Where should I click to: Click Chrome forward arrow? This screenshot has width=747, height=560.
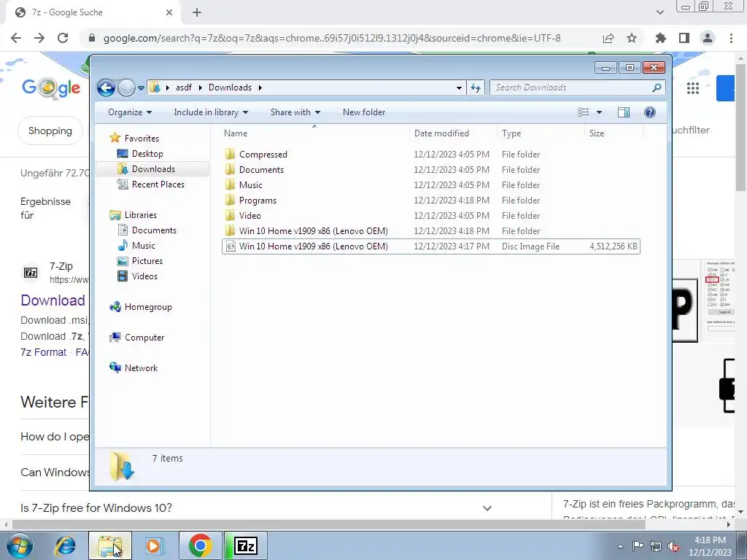pos(39,38)
